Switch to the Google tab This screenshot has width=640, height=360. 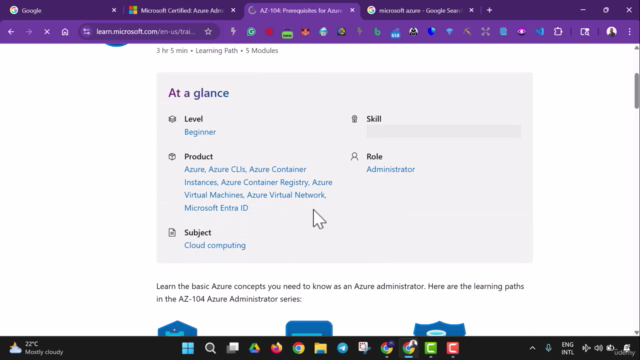pyautogui.click(x=61, y=11)
